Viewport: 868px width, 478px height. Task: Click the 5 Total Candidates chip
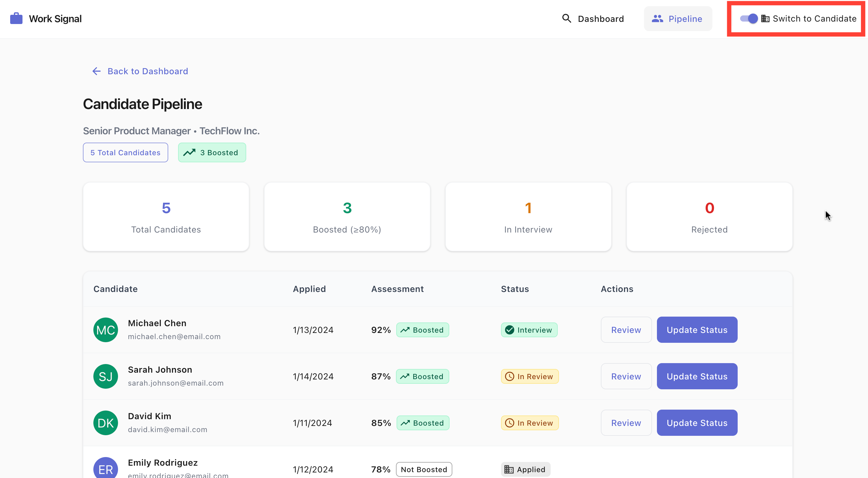[125, 152]
